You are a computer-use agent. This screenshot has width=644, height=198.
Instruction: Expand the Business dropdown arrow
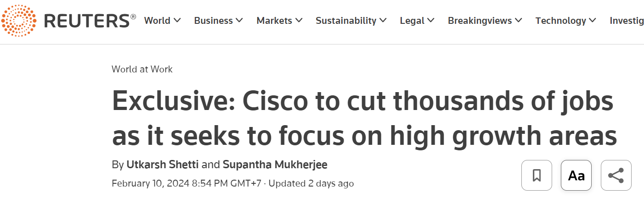[239, 21]
